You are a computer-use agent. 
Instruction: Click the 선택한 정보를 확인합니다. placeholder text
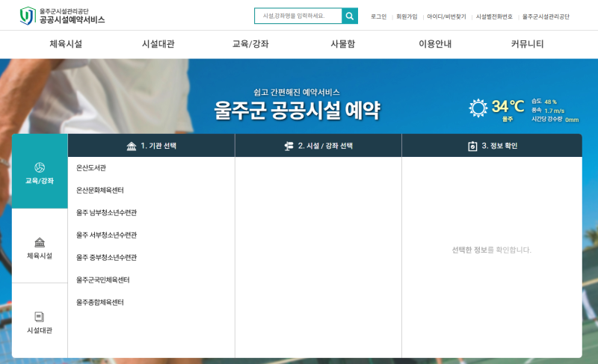click(492, 250)
